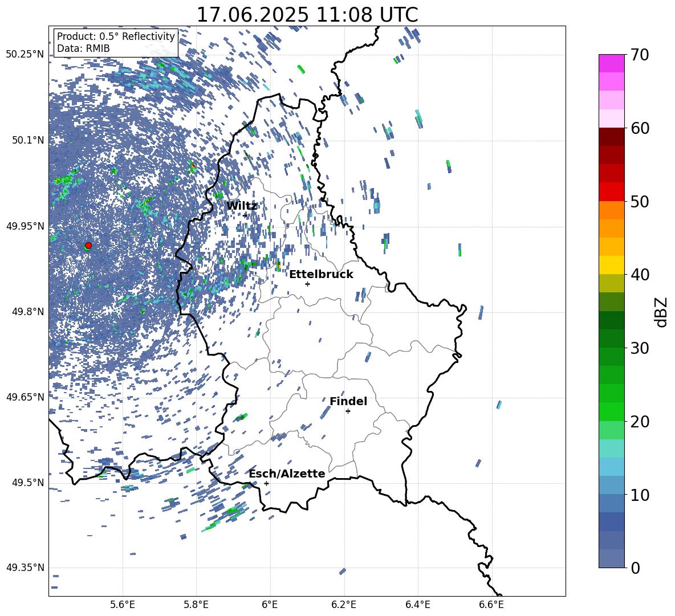Click the 6°E longitude label
675x616 pixels.
click(270, 605)
